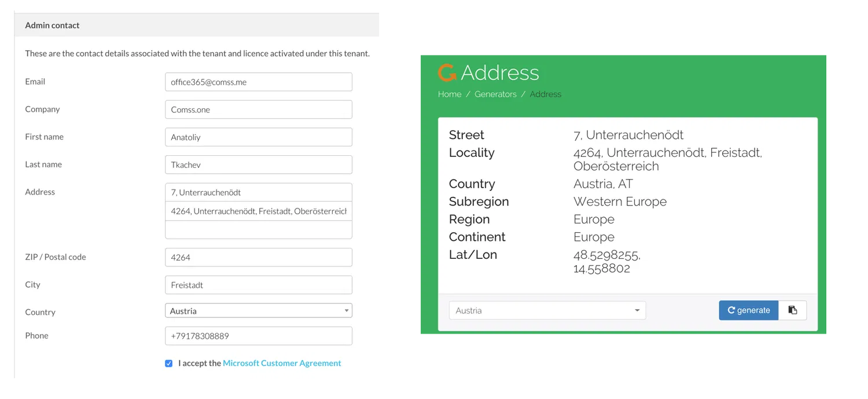The height and width of the screenshot is (399, 868).
Task: Click the City field containing Freistadt
Action: (x=259, y=285)
